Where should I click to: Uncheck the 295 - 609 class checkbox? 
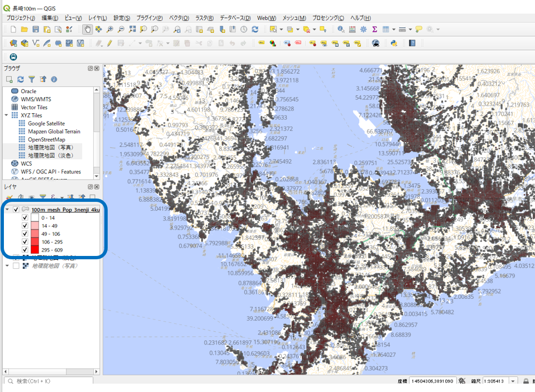(x=25, y=250)
